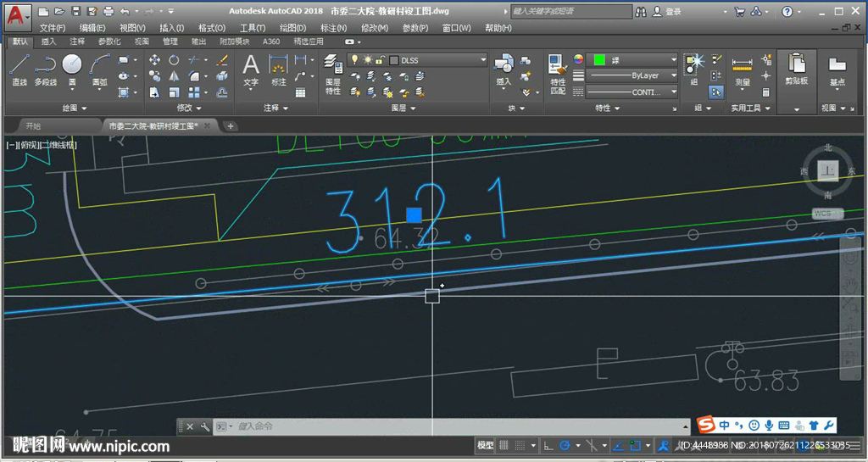This screenshot has width=868, height=462.
Task: Toggle the grid display in status bar
Action: click(504, 445)
